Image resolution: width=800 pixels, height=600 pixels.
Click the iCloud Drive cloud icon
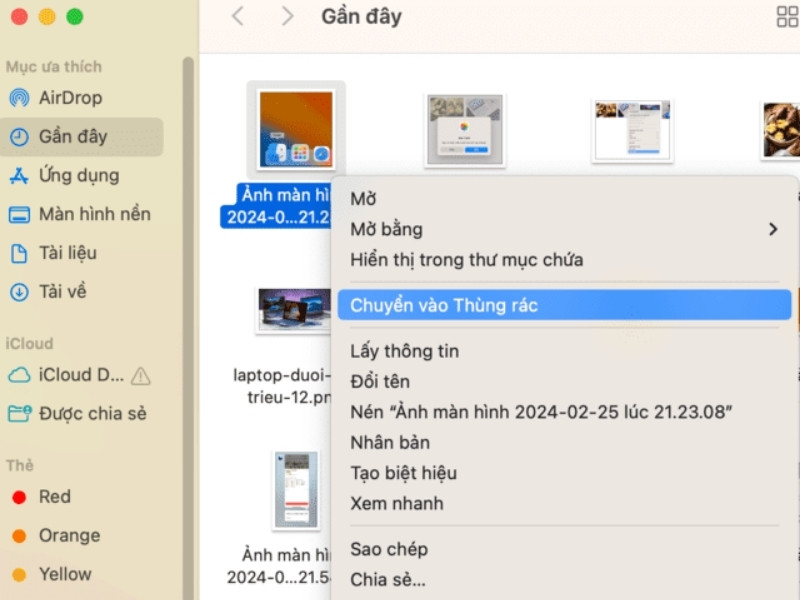[x=19, y=375]
